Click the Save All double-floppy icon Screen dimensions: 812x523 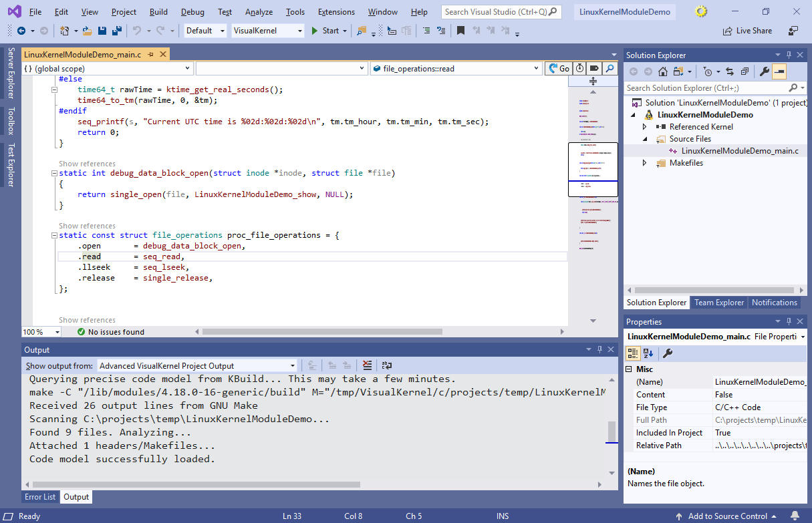[x=116, y=31]
